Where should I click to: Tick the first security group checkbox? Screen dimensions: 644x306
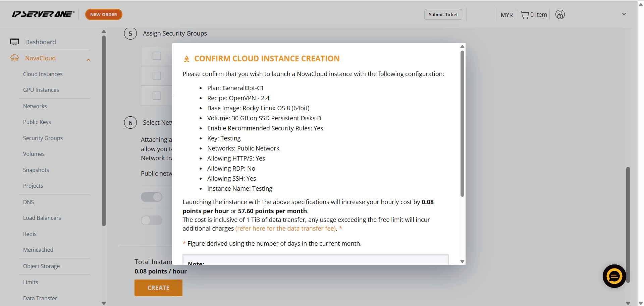(x=157, y=56)
